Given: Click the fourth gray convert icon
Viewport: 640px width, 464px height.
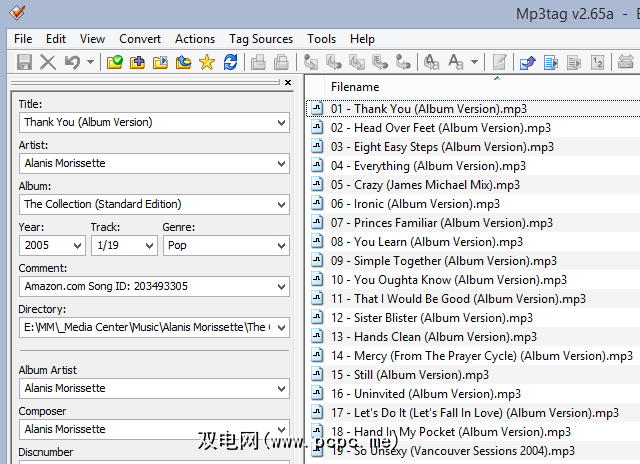Looking at the screenshot, I should coord(380,62).
